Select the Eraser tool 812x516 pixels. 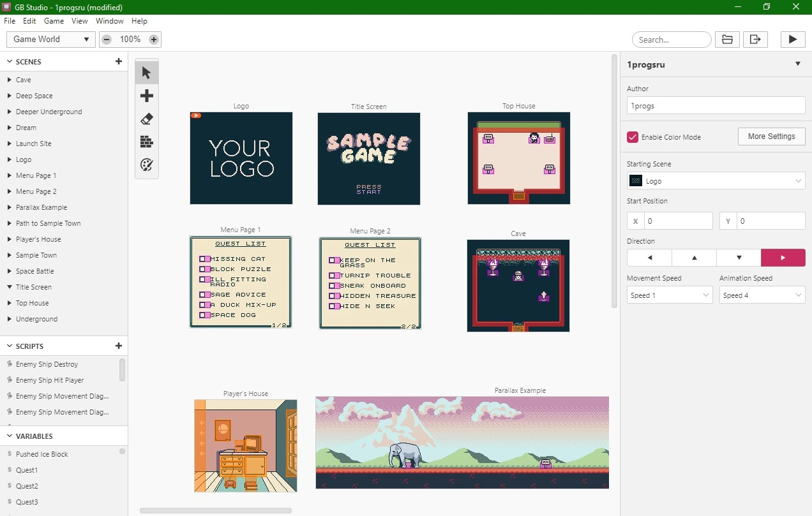point(147,119)
